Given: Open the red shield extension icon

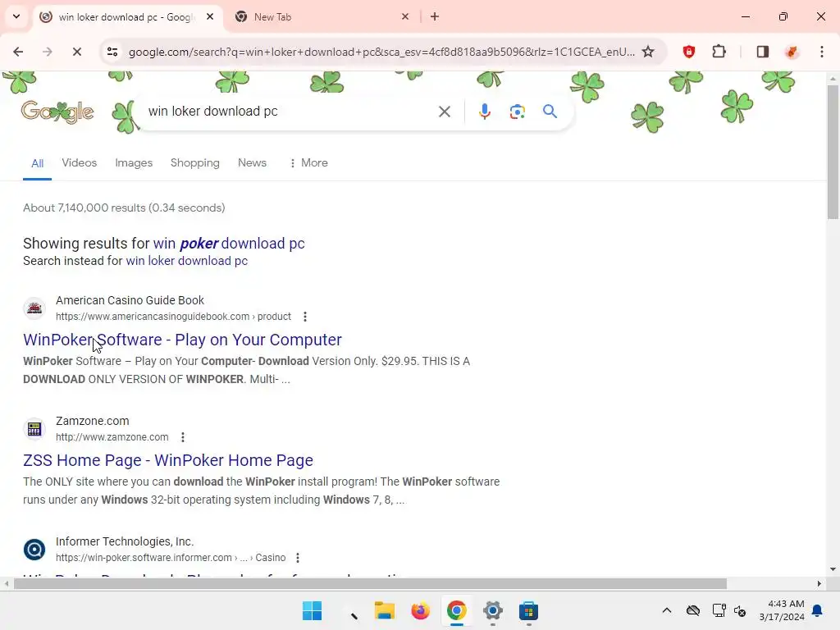Looking at the screenshot, I should (689, 52).
